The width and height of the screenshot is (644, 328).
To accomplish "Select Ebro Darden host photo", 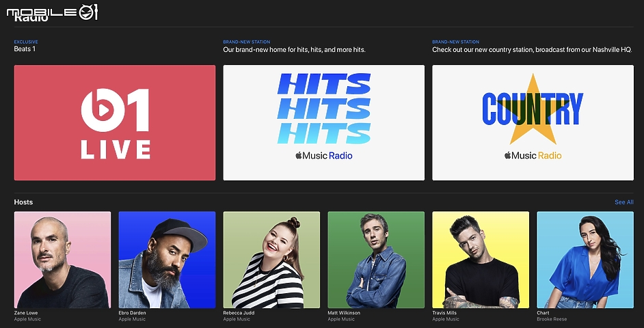I will tap(167, 260).
